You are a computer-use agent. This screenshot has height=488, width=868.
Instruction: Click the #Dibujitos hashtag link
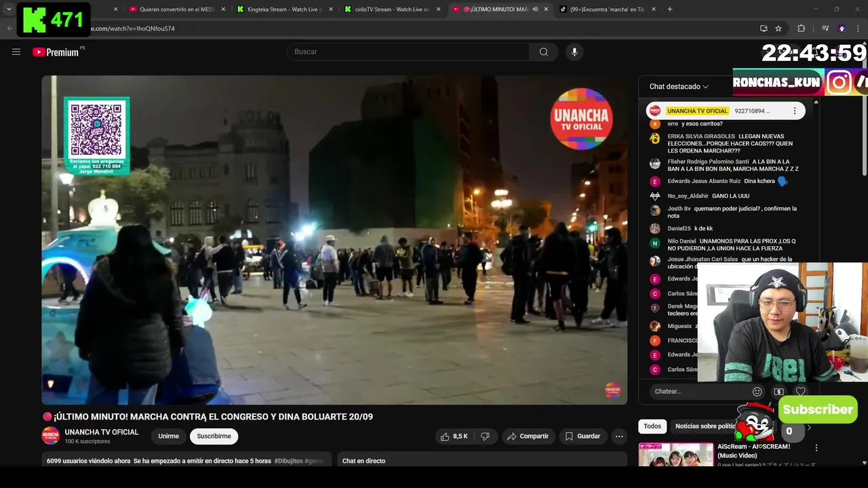coord(288,461)
